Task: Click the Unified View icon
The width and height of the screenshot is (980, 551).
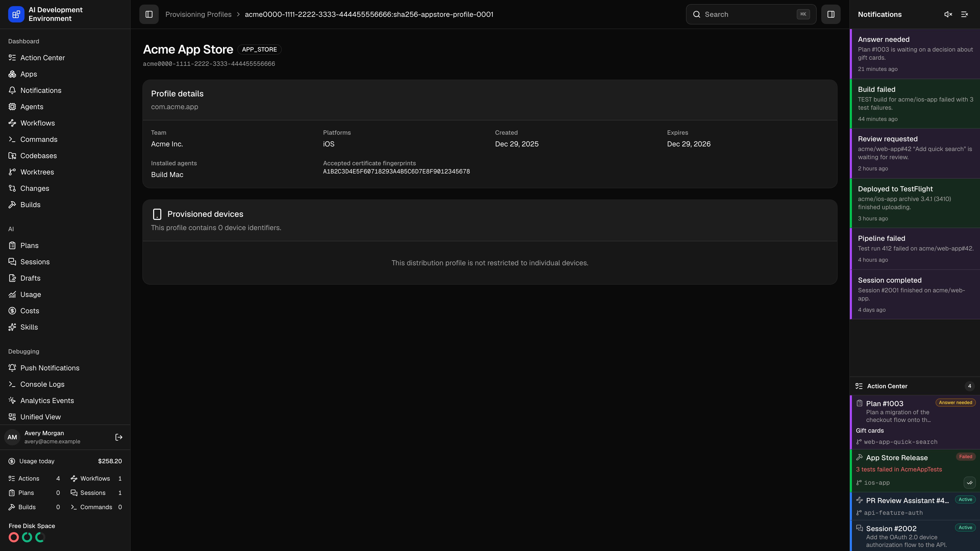Action: coord(12,417)
